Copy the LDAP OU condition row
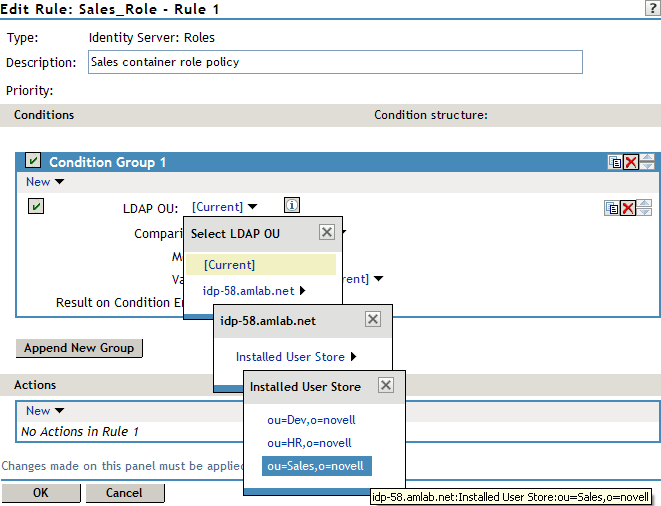 (612, 208)
